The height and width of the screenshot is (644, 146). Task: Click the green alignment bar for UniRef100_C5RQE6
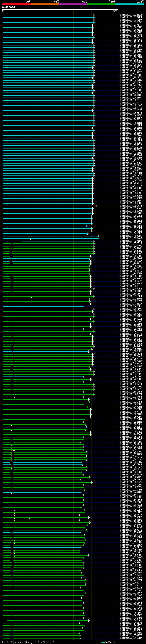click(49, 289)
